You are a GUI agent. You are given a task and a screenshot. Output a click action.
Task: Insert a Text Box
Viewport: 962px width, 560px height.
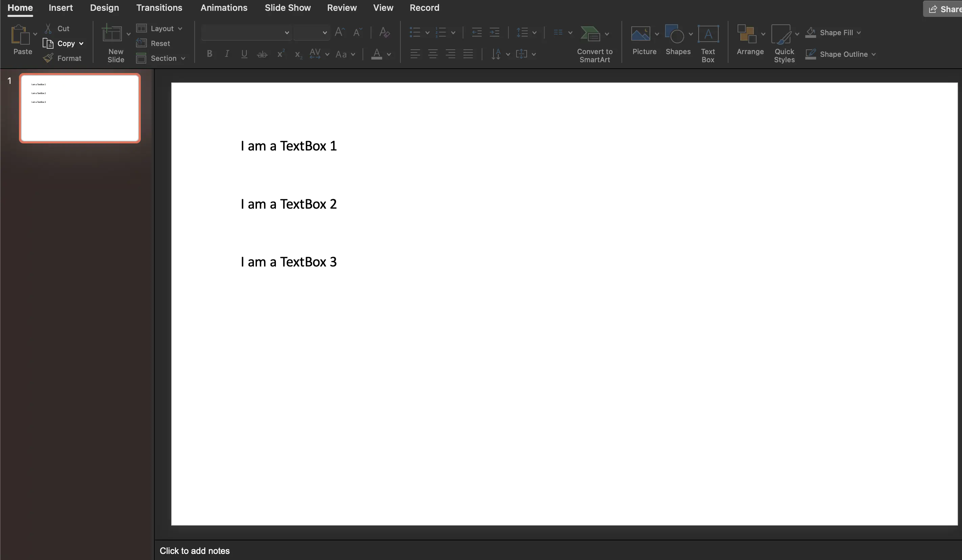click(708, 34)
